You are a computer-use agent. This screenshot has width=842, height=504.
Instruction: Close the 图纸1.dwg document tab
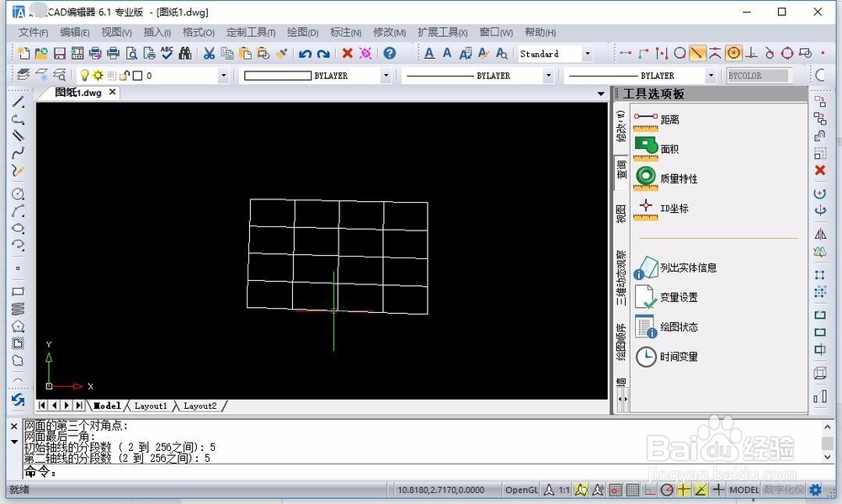point(112,92)
